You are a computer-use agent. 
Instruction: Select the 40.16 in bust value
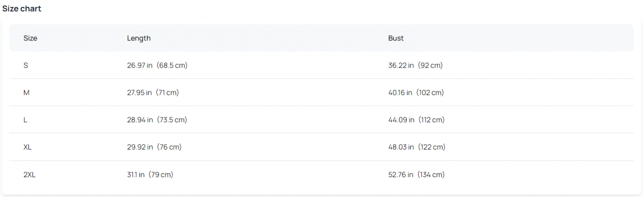coord(400,93)
